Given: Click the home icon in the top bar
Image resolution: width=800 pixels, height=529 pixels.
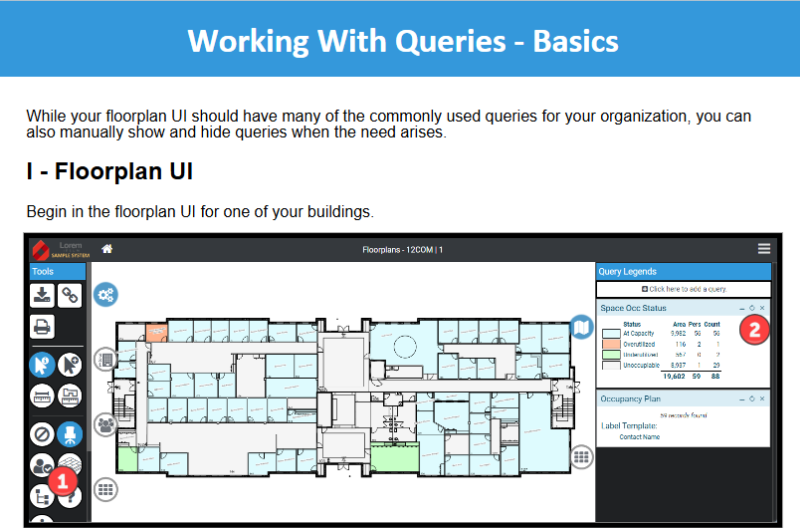Looking at the screenshot, I should 107,249.
